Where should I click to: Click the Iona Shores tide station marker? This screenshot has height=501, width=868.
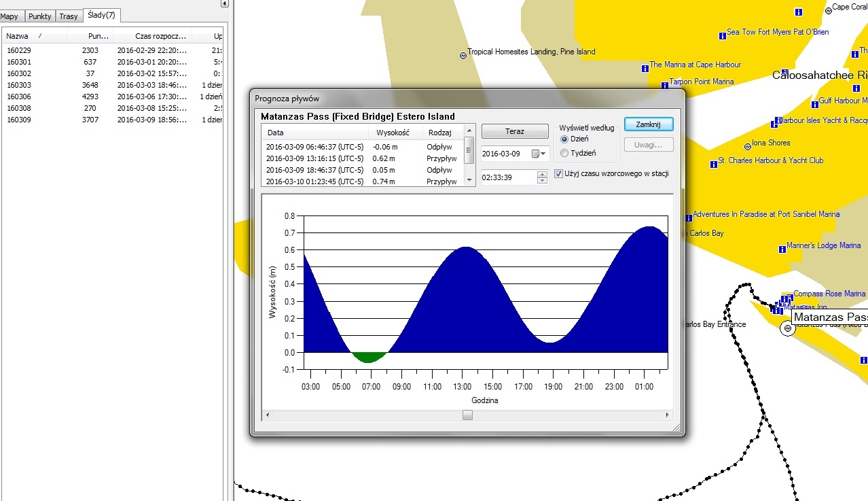click(x=747, y=145)
